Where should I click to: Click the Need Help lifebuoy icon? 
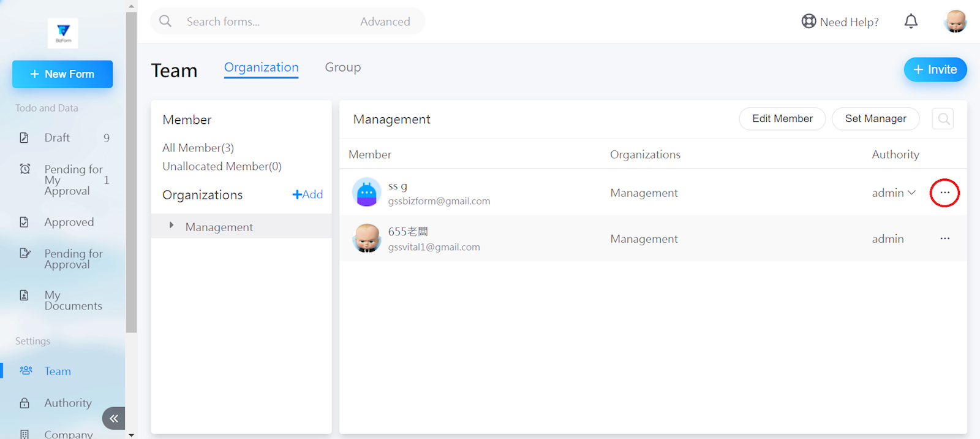[809, 21]
